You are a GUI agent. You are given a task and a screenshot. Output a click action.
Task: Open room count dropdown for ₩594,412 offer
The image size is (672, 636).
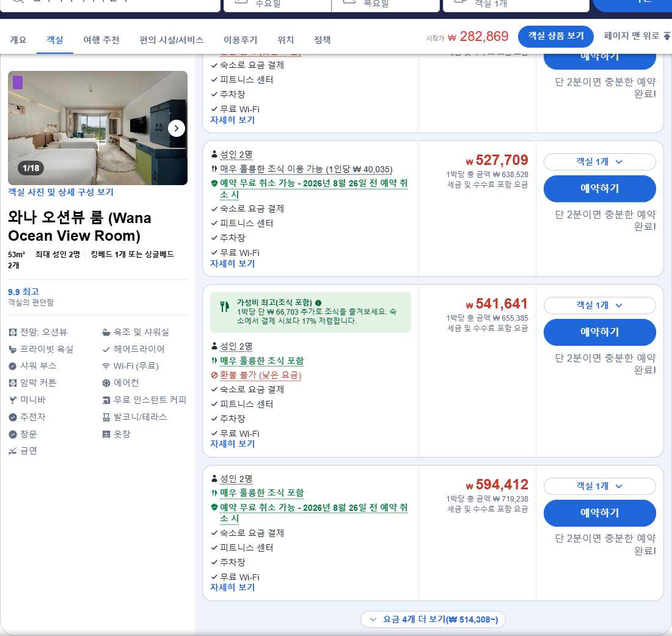(x=599, y=486)
